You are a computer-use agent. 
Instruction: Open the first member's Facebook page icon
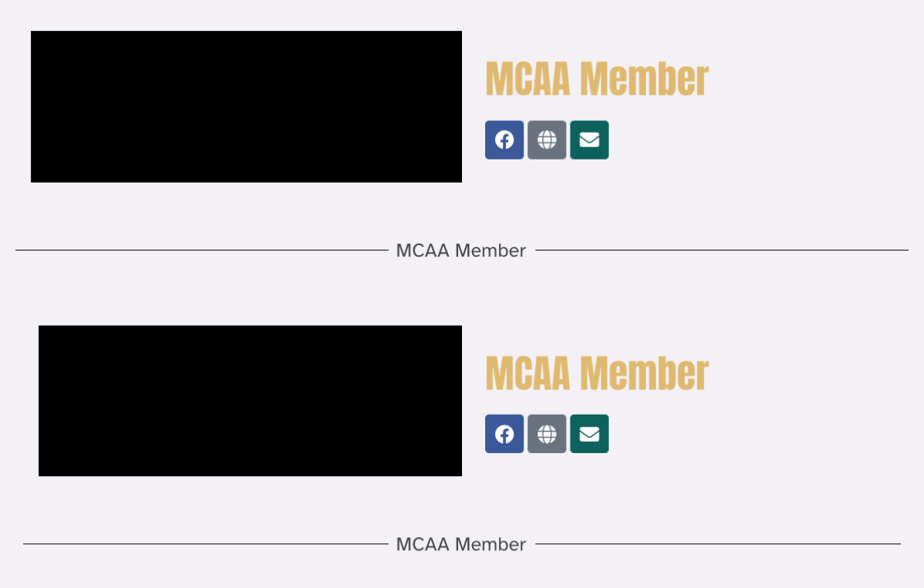click(x=504, y=139)
